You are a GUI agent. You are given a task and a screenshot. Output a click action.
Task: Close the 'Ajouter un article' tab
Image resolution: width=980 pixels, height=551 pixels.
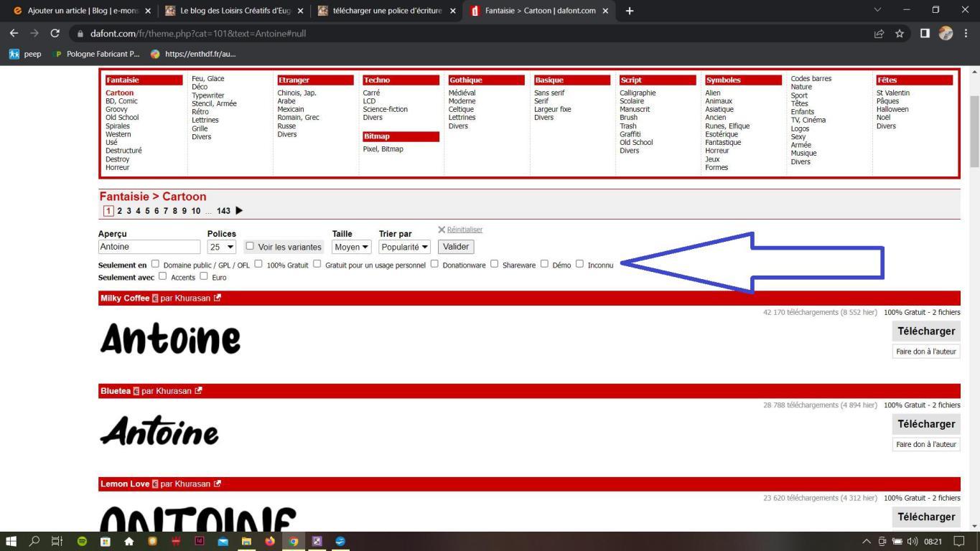[x=148, y=11]
